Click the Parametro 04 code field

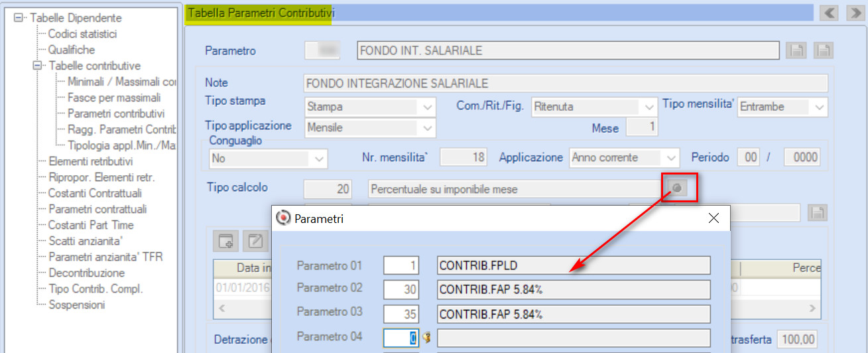point(402,337)
